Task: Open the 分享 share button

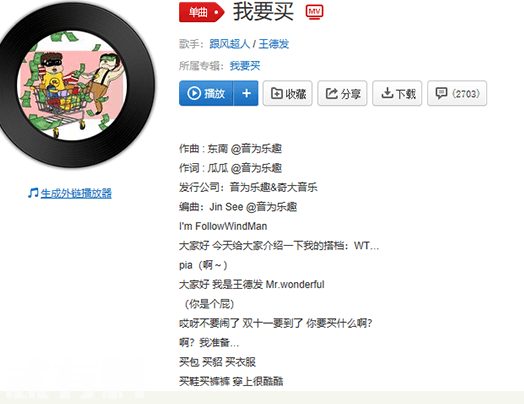Action: tap(342, 93)
